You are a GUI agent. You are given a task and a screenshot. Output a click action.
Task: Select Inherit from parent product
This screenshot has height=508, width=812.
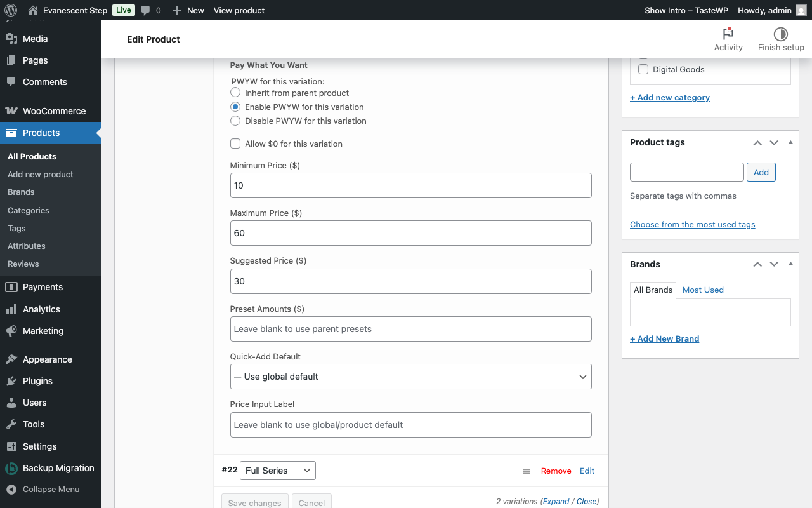(x=235, y=93)
